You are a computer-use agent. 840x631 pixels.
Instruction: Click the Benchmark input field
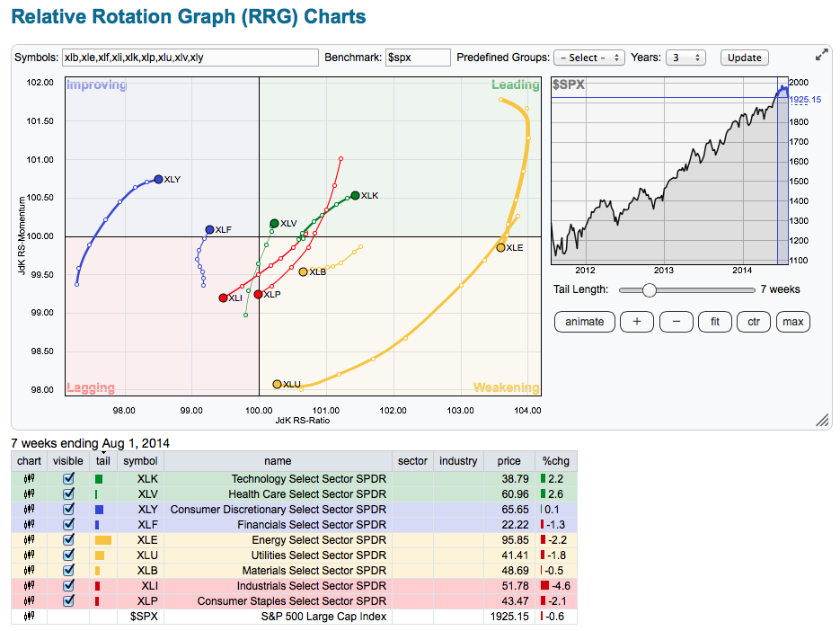tap(418, 58)
